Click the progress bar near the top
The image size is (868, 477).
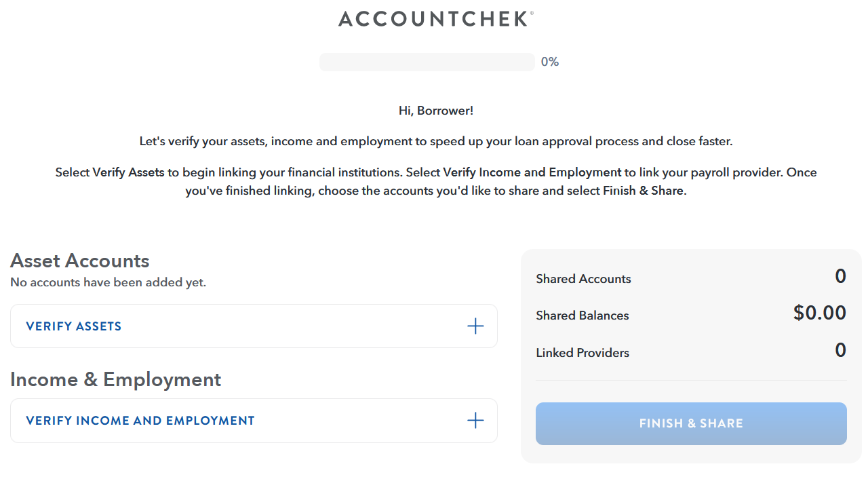(x=427, y=62)
